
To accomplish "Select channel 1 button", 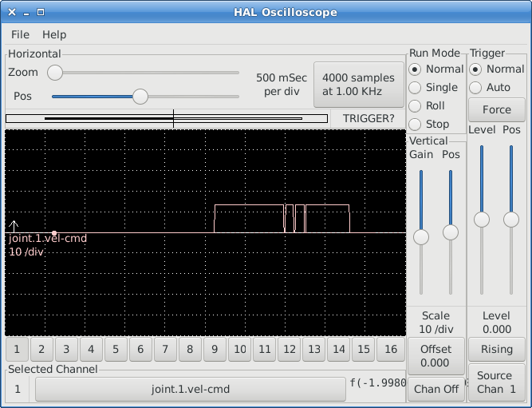I will (x=17, y=349).
